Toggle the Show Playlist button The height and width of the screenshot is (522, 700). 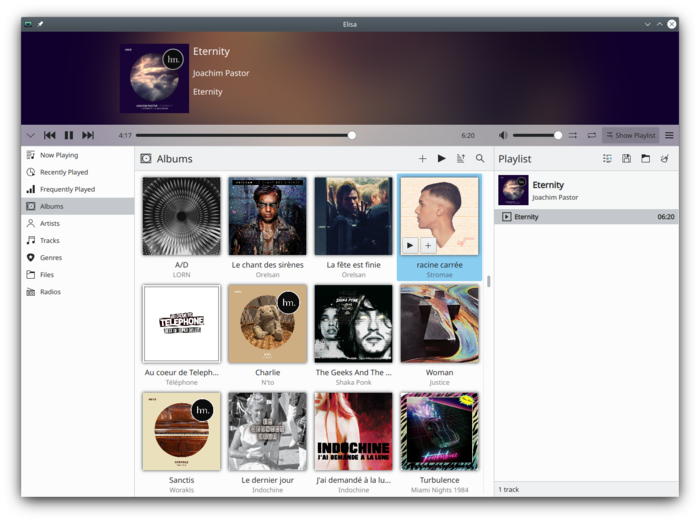point(630,135)
